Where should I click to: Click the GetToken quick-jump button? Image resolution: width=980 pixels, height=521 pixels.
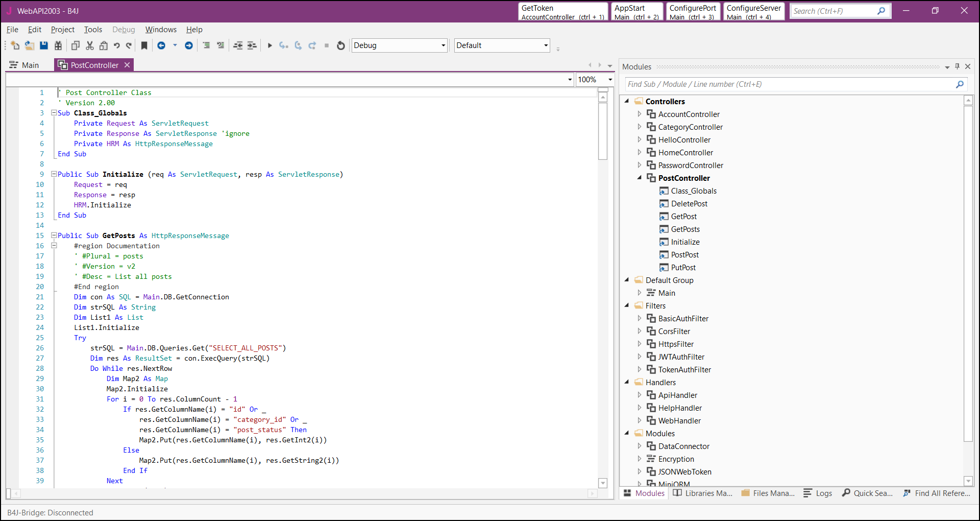pos(562,12)
